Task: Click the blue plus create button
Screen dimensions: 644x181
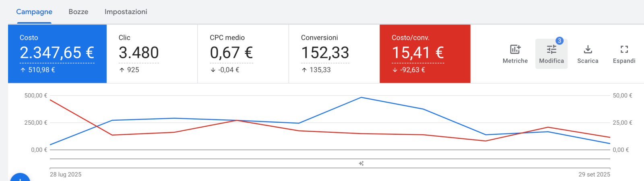Action: pos(20,177)
